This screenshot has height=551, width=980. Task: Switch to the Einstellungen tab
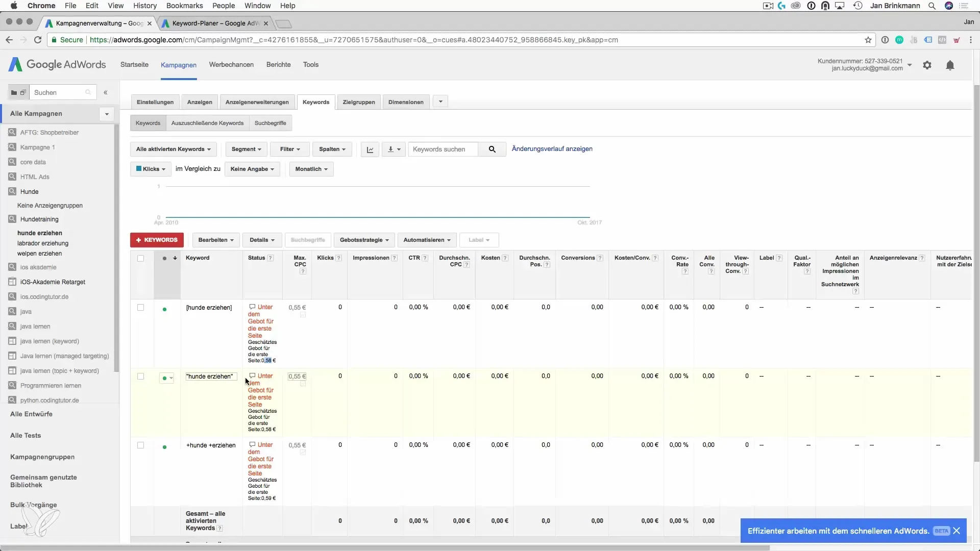point(155,102)
